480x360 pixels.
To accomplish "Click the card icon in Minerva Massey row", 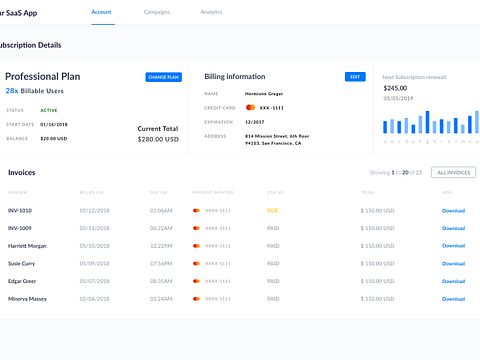I will click(x=196, y=299).
